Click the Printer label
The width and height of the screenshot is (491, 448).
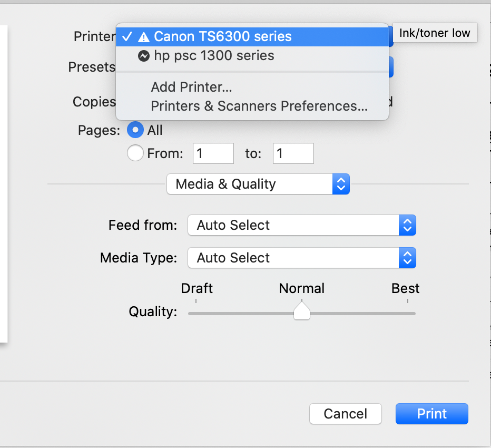[95, 37]
